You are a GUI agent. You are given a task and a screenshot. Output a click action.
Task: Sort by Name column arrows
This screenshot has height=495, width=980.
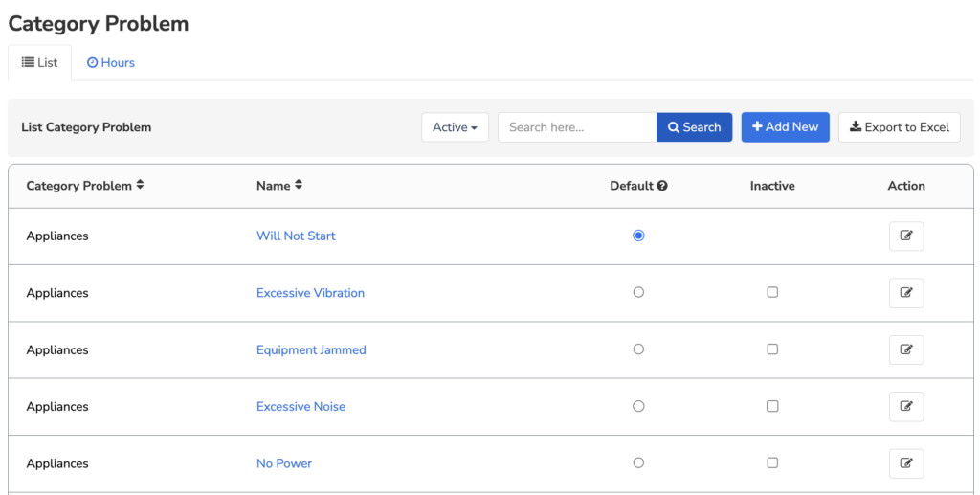[x=299, y=185]
